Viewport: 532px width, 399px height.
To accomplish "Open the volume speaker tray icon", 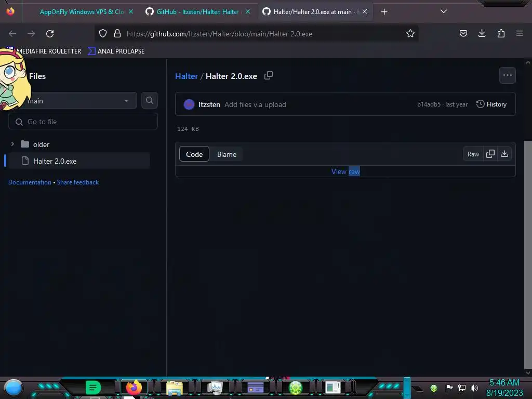I will (474, 388).
